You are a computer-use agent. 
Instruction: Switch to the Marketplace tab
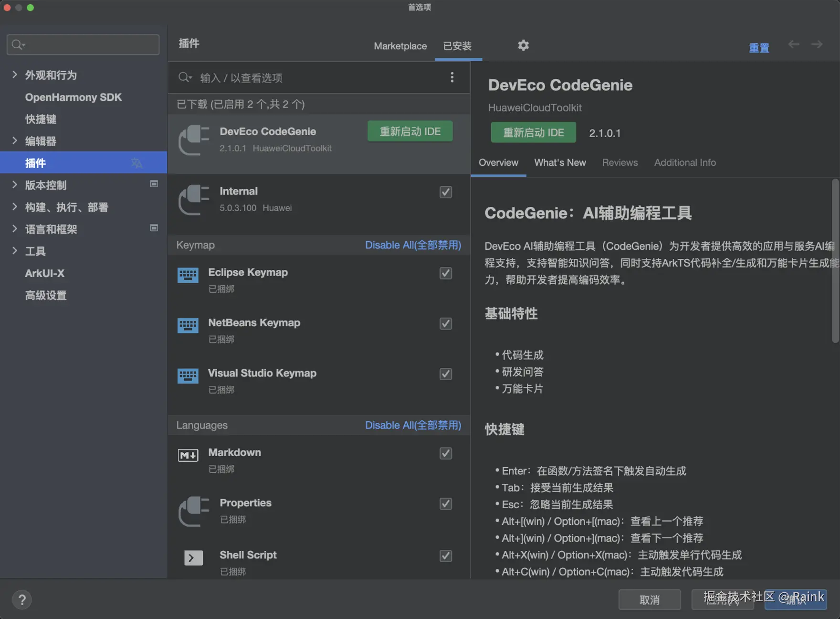click(x=400, y=46)
